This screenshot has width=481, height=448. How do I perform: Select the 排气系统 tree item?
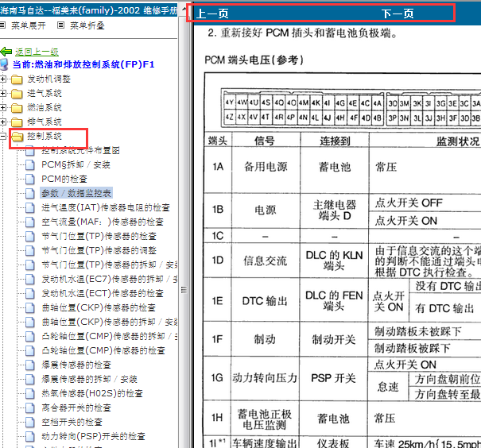(x=45, y=122)
